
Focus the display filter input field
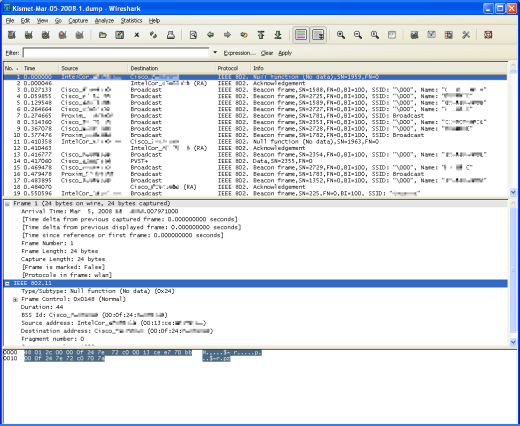click(x=116, y=53)
